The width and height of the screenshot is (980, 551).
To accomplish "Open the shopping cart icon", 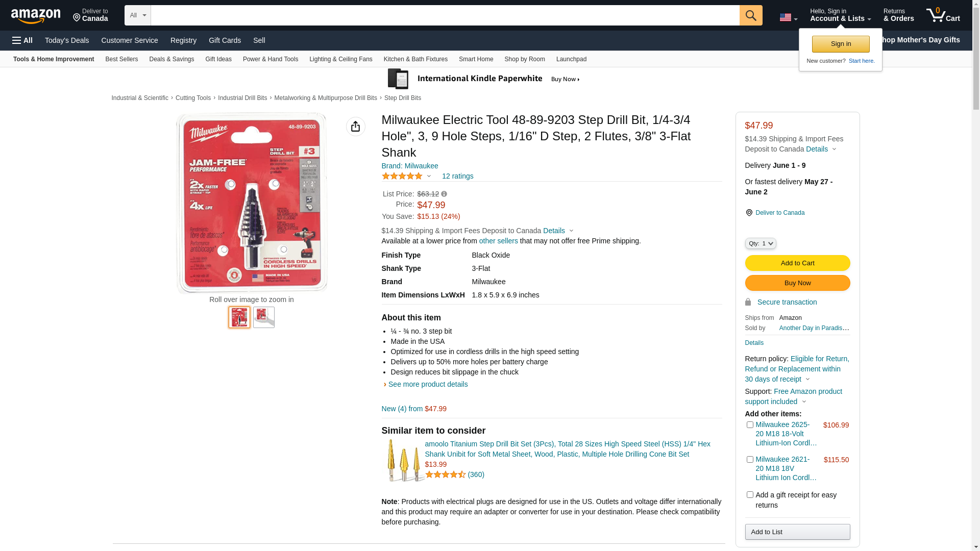I will coord(942,15).
